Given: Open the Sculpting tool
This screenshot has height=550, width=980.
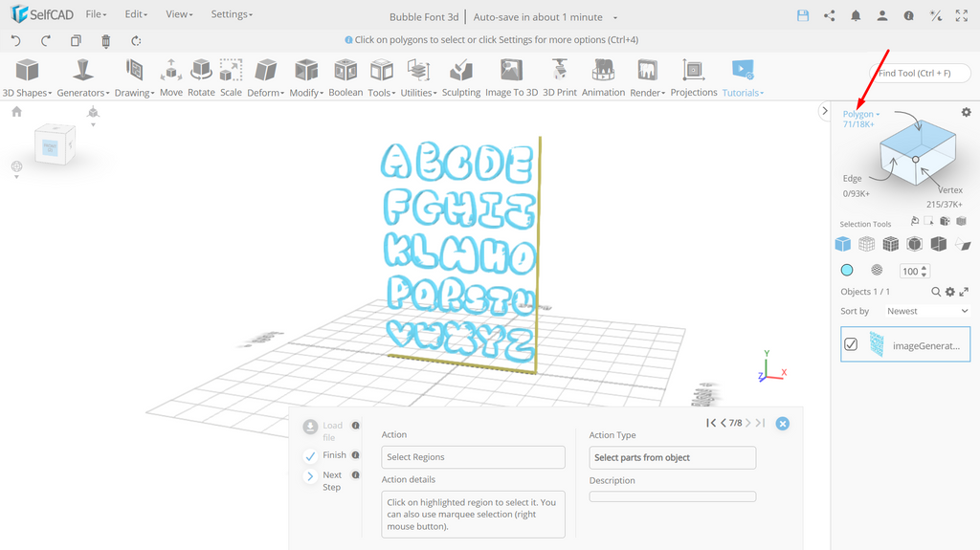Looking at the screenshot, I should 461,78.
